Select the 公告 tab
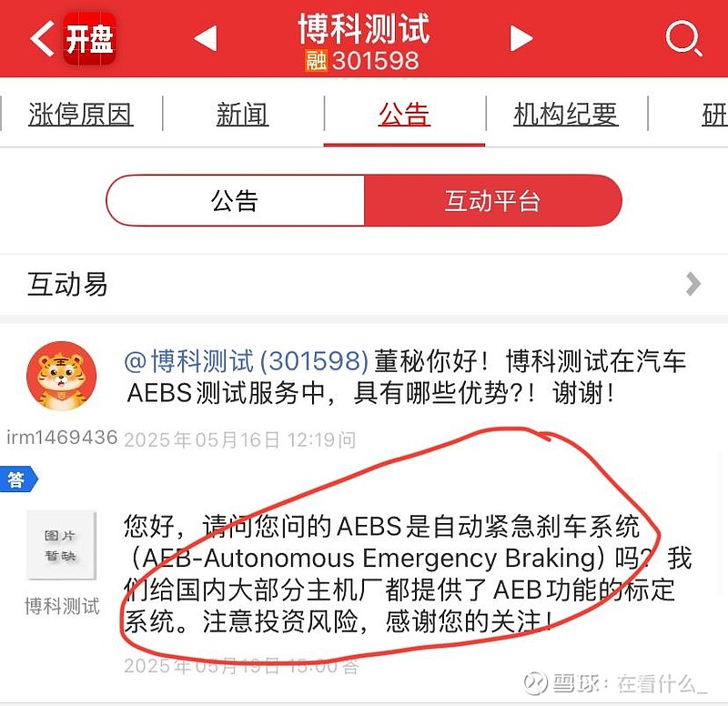 404,115
